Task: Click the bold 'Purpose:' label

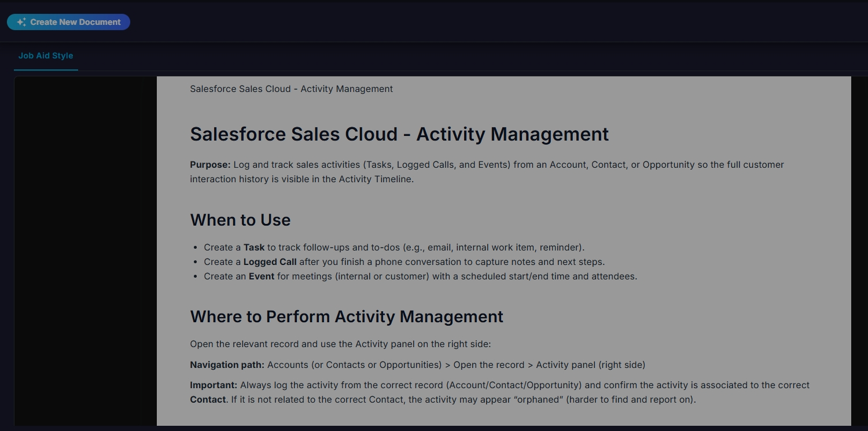Action: 211,164
